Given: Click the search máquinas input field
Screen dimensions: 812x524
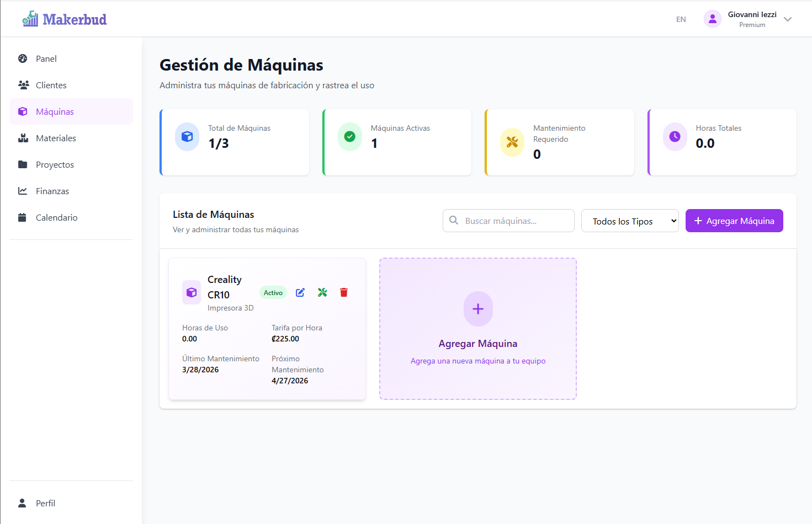Looking at the screenshot, I should click(508, 221).
